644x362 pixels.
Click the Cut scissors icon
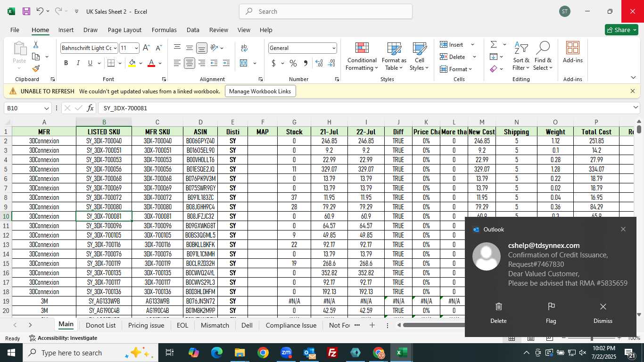[x=36, y=44]
